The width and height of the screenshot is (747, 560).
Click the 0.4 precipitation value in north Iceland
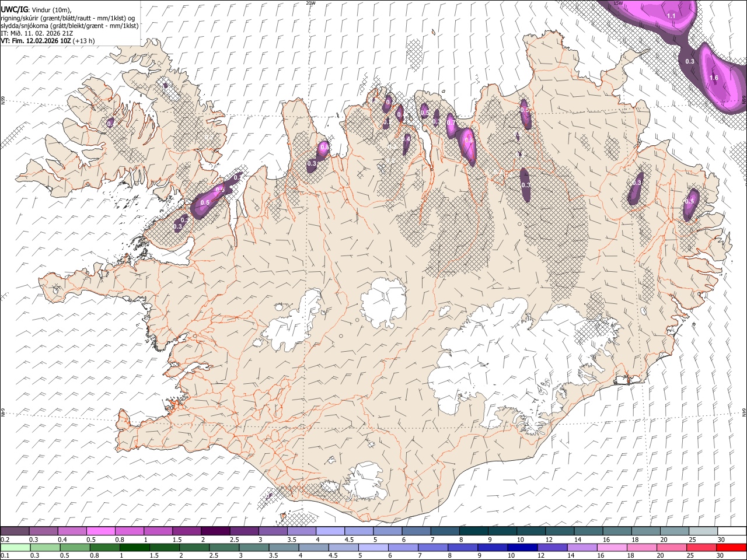tap(407, 139)
